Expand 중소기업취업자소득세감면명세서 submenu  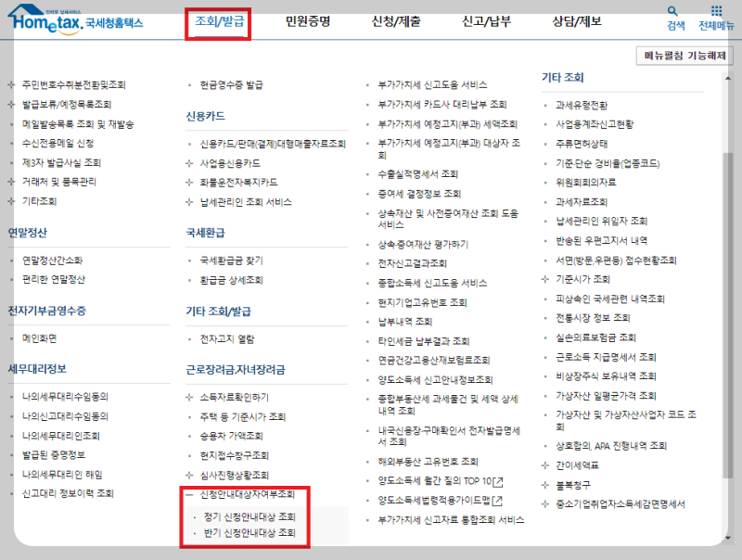click(545, 504)
